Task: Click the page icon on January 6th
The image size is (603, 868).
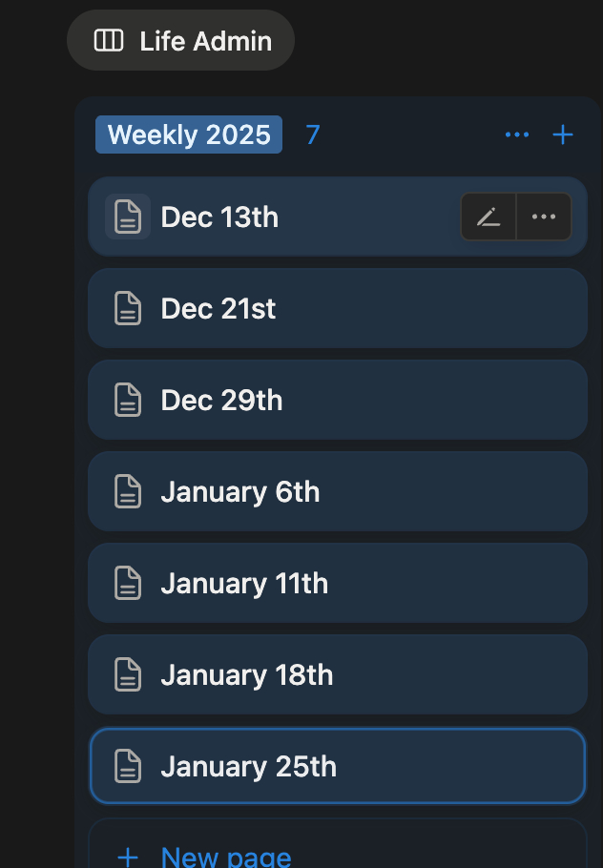Action: pyautogui.click(x=128, y=492)
